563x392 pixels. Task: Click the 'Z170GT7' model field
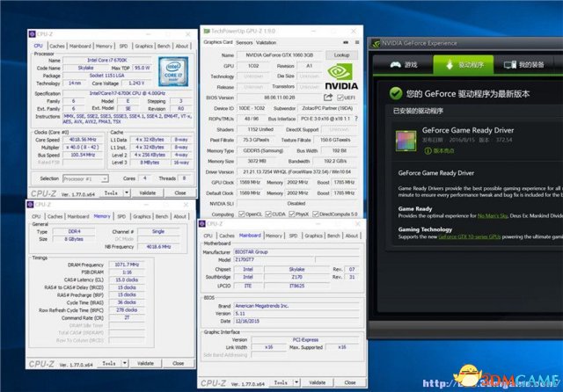click(x=274, y=259)
